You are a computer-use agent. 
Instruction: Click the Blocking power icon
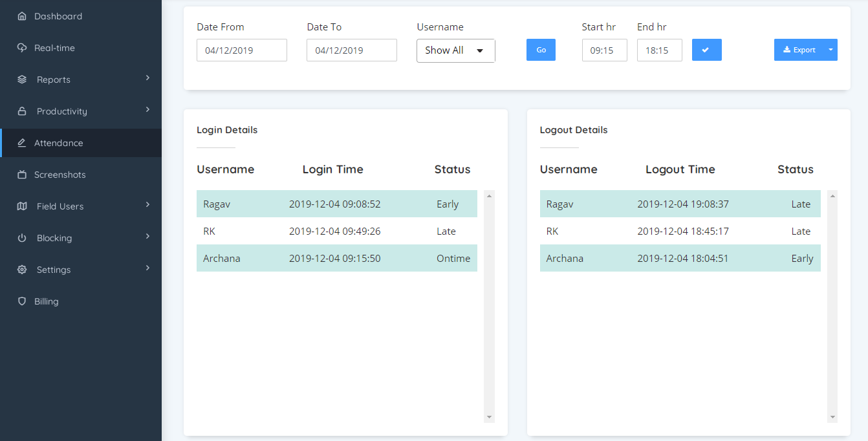(22, 238)
